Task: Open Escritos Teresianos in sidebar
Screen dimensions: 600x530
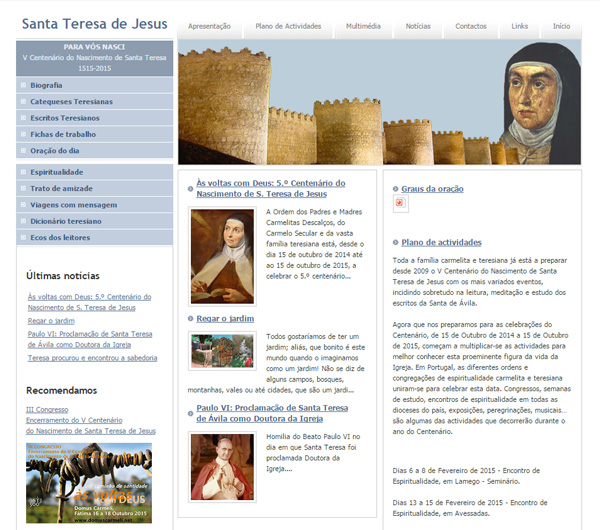Action: coord(95,118)
